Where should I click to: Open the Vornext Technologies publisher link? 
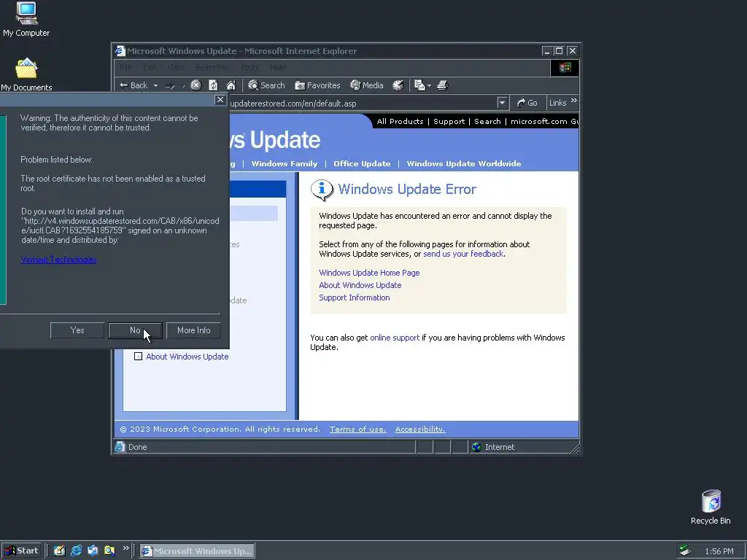[x=58, y=260]
